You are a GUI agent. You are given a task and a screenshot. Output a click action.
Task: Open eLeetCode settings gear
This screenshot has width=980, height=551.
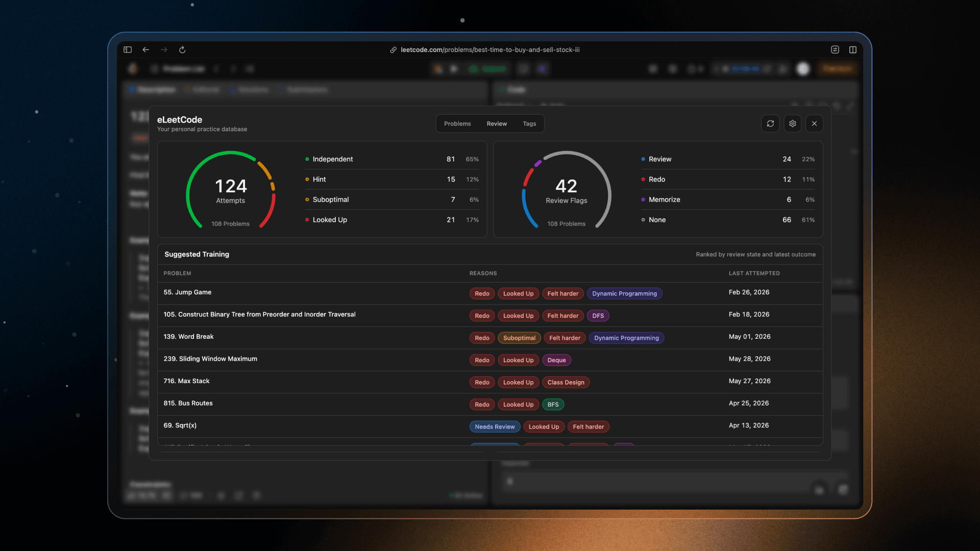tap(793, 123)
